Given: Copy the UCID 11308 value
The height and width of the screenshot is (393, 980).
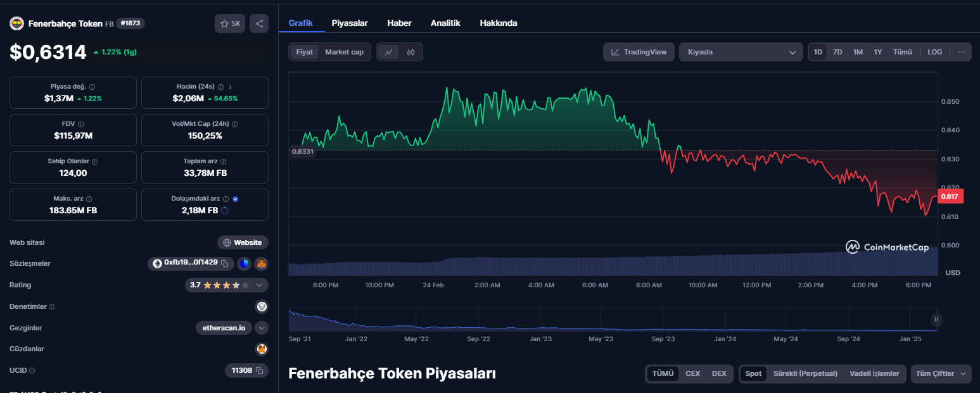Looking at the screenshot, I should pyautogui.click(x=258, y=370).
